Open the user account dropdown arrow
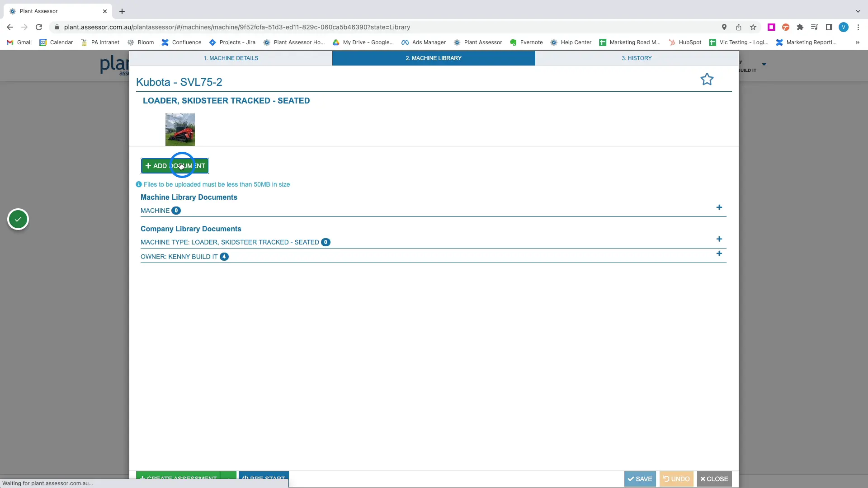The image size is (868, 488). [764, 64]
